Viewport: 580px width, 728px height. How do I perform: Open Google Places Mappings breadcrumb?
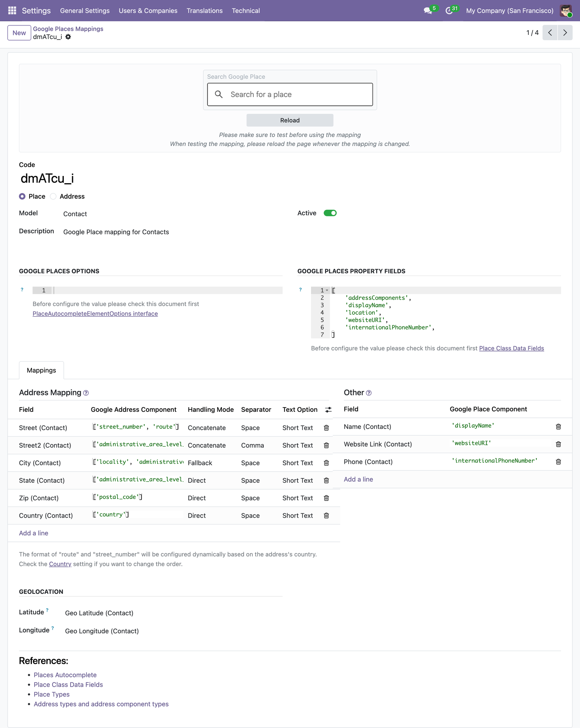pos(68,29)
